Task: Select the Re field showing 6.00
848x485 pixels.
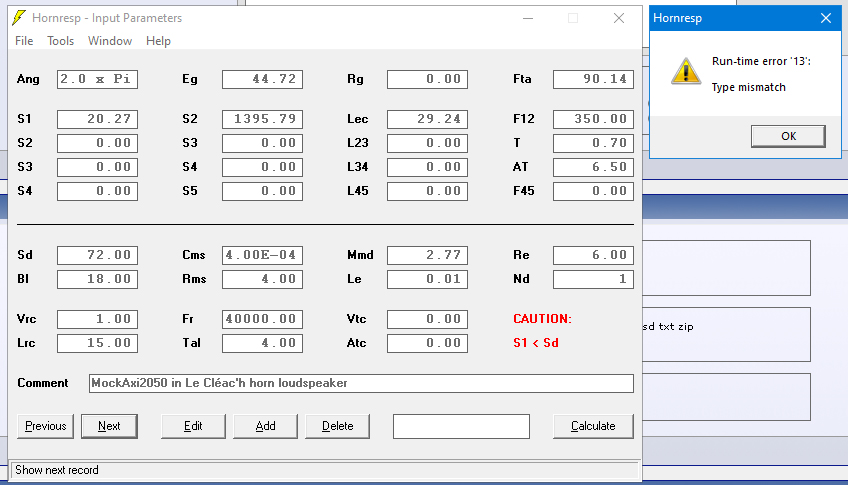Action: 593,255
